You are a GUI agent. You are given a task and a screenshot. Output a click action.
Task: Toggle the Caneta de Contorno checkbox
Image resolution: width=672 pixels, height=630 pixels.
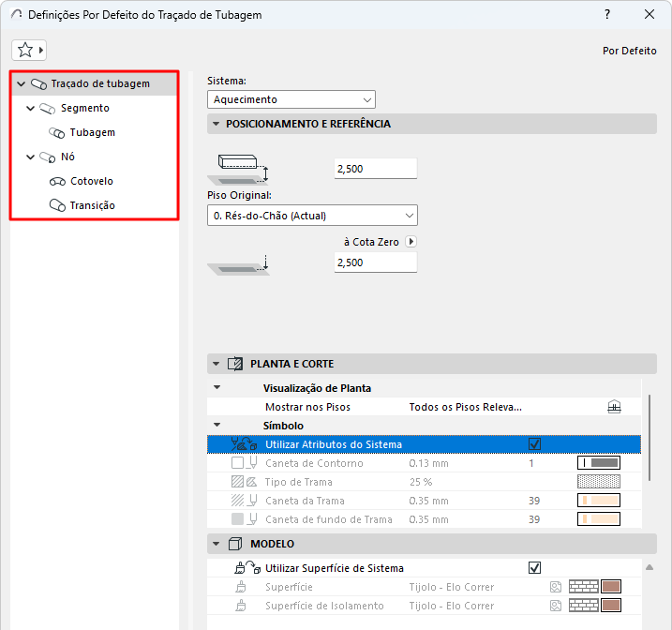237,463
